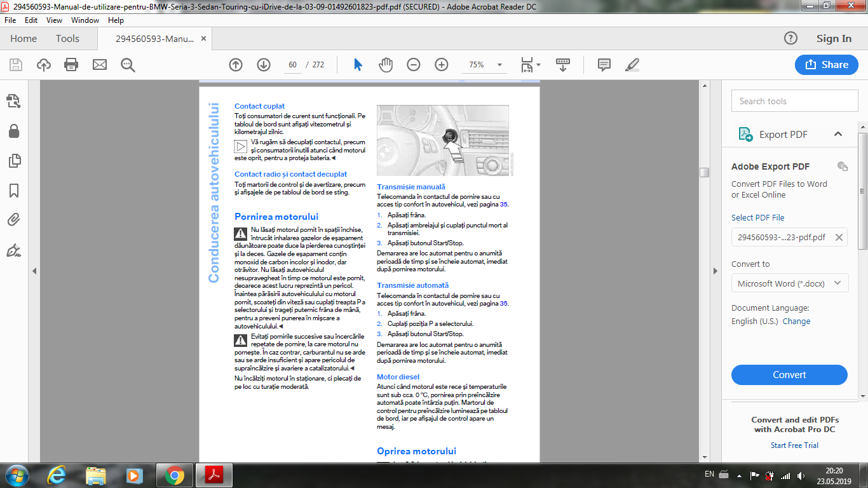This screenshot has height=488, width=868.
Task: Open the page thumbnails panel
Action: pyautogui.click(x=14, y=161)
